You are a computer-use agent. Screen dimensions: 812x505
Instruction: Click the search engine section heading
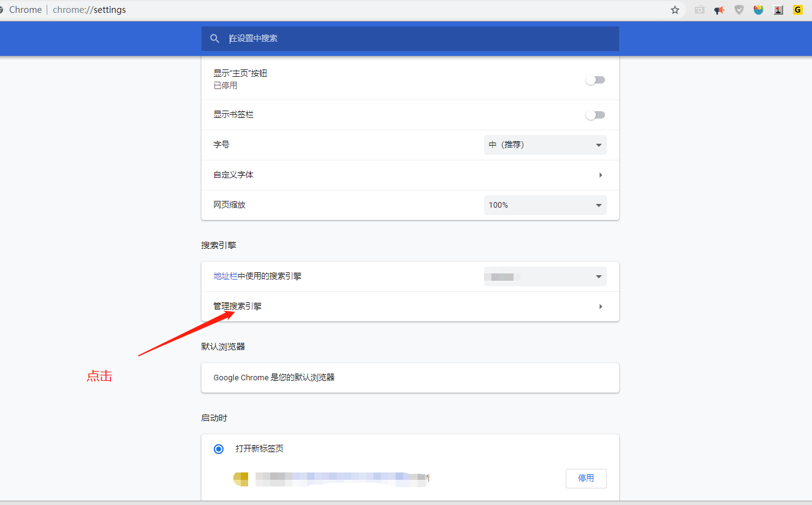(x=219, y=245)
